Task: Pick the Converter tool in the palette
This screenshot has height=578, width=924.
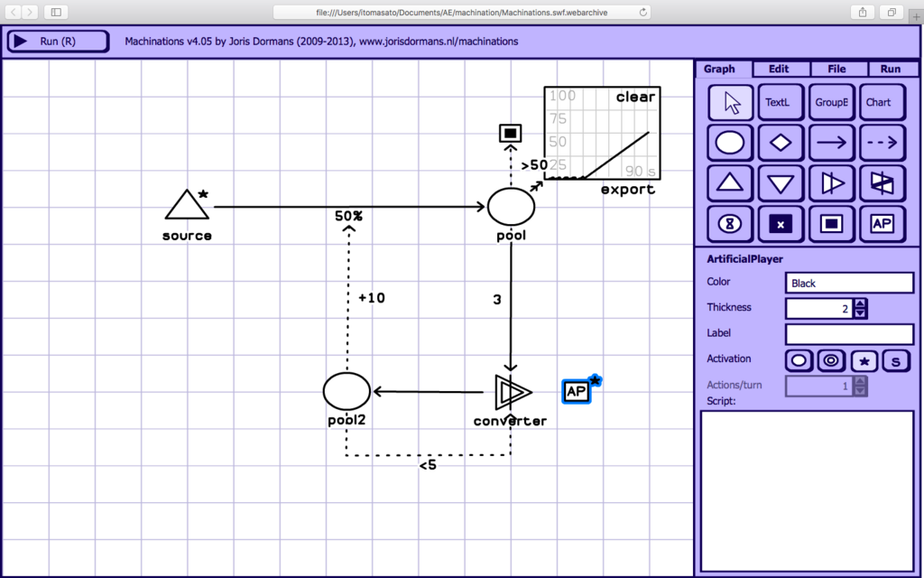Action: click(831, 183)
